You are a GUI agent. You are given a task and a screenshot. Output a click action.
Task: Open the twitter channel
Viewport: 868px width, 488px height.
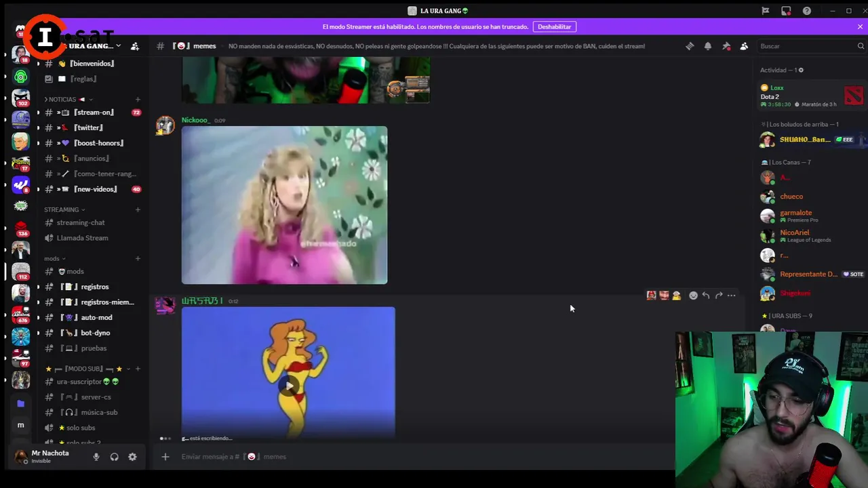[92, 127]
